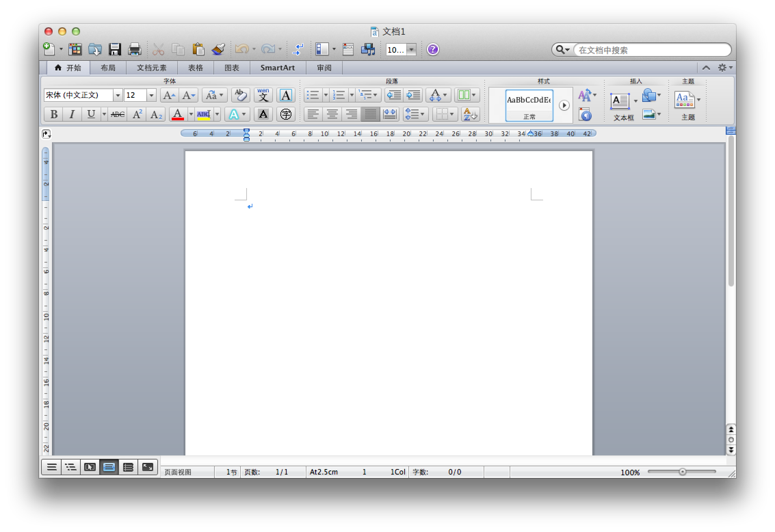Open the SmartArt ribbon tab

tap(277, 68)
